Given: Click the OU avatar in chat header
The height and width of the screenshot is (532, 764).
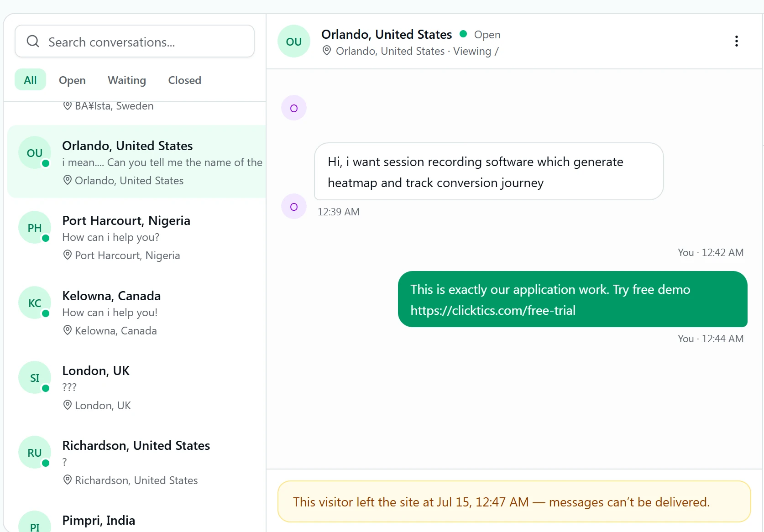Looking at the screenshot, I should click(x=294, y=42).
